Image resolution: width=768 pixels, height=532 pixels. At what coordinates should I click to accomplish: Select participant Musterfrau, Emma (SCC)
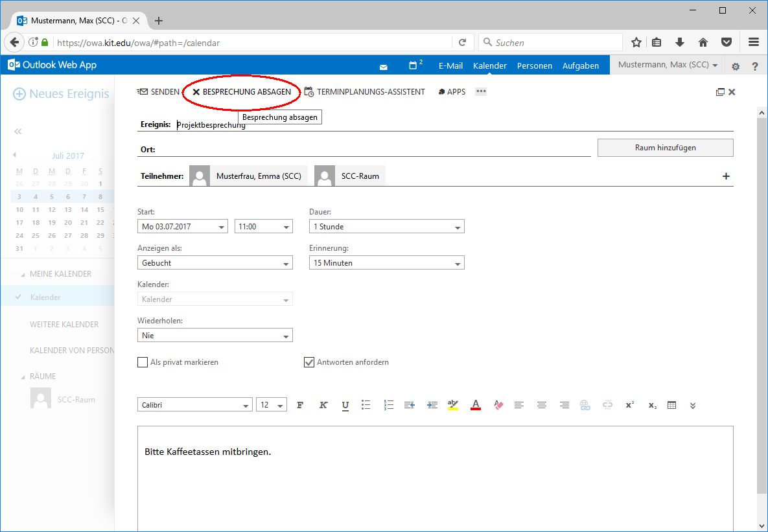tap(248, 176)
